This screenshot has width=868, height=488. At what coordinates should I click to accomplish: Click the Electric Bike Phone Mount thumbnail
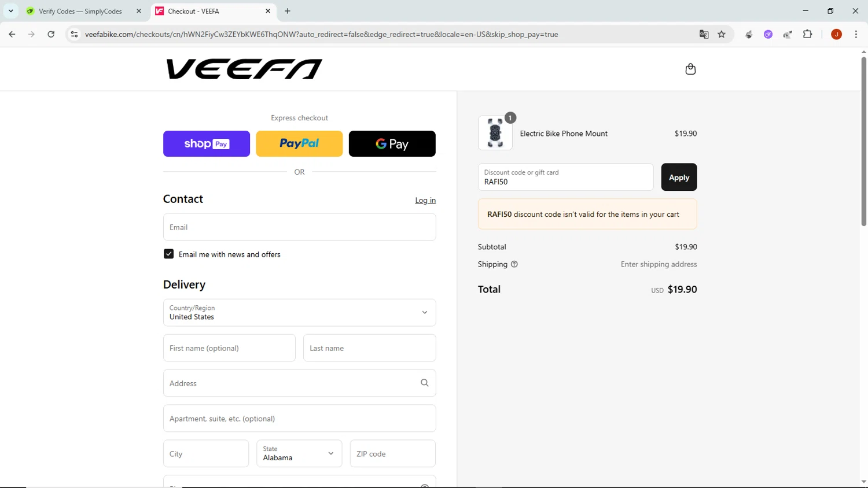495,133
